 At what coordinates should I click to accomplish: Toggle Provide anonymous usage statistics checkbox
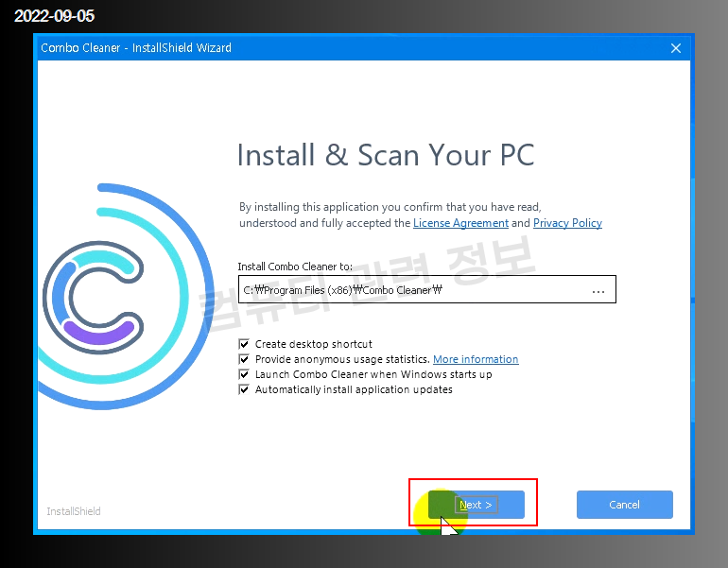pyautogui.click(x=244, y=359)
